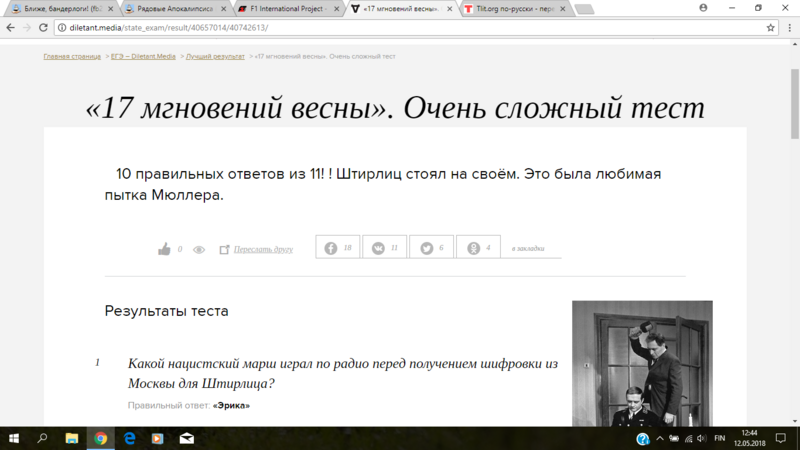View site information icon in address bar

(62, 28)
